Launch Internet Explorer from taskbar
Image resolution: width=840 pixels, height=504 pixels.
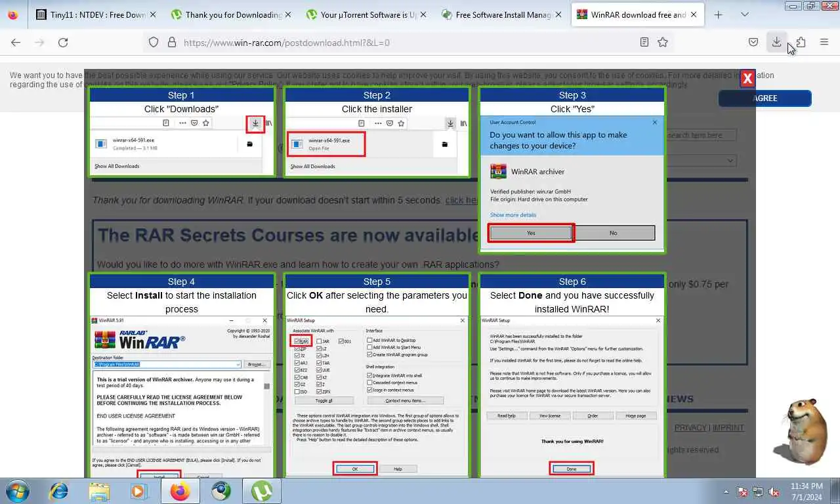pos(59,491)
